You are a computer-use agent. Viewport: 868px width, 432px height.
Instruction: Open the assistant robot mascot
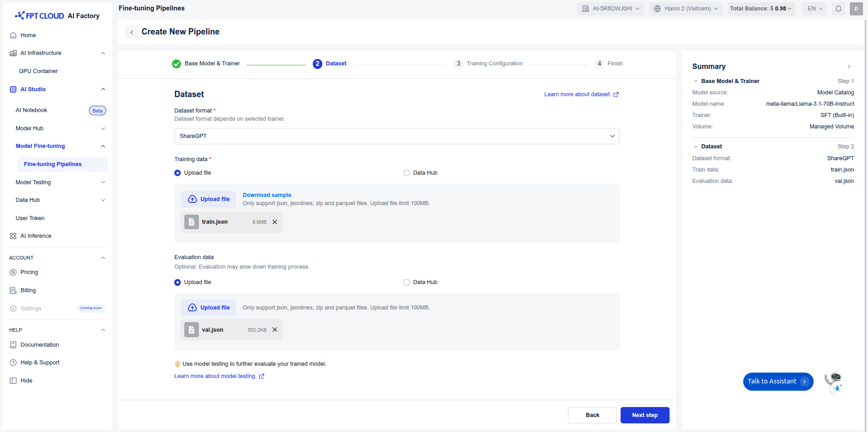tap(834, 381)
